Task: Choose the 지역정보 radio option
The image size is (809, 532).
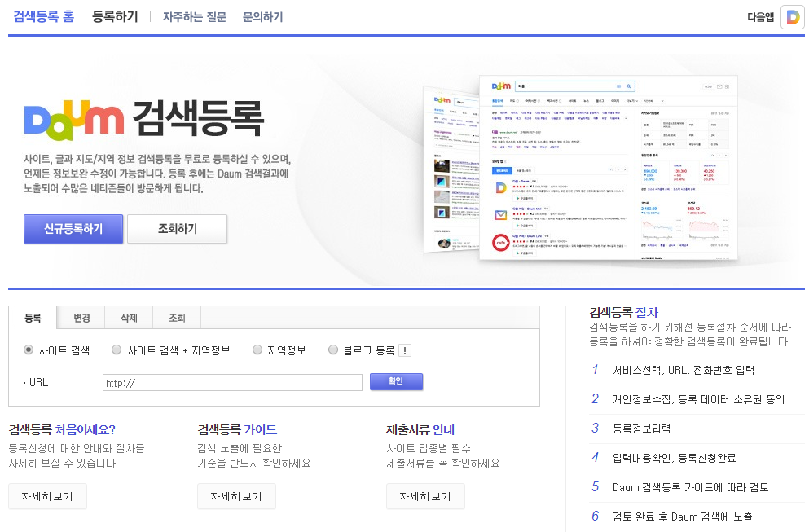Action: 257,350
